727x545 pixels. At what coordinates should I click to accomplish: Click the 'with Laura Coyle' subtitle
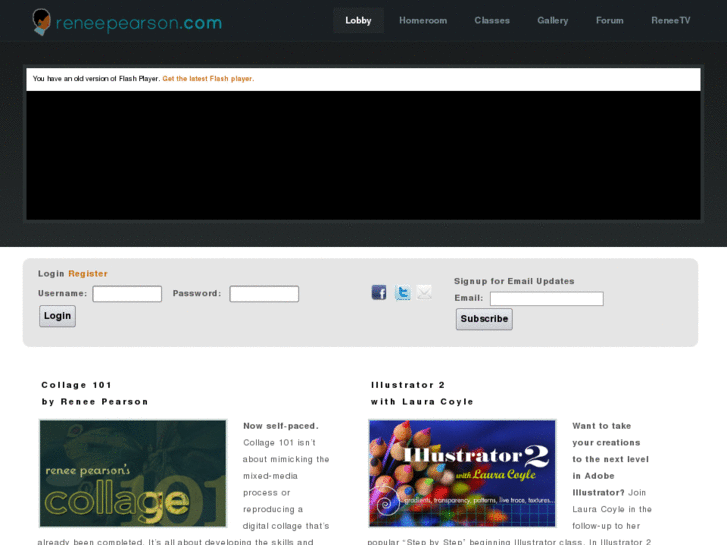tap(422, 402)
